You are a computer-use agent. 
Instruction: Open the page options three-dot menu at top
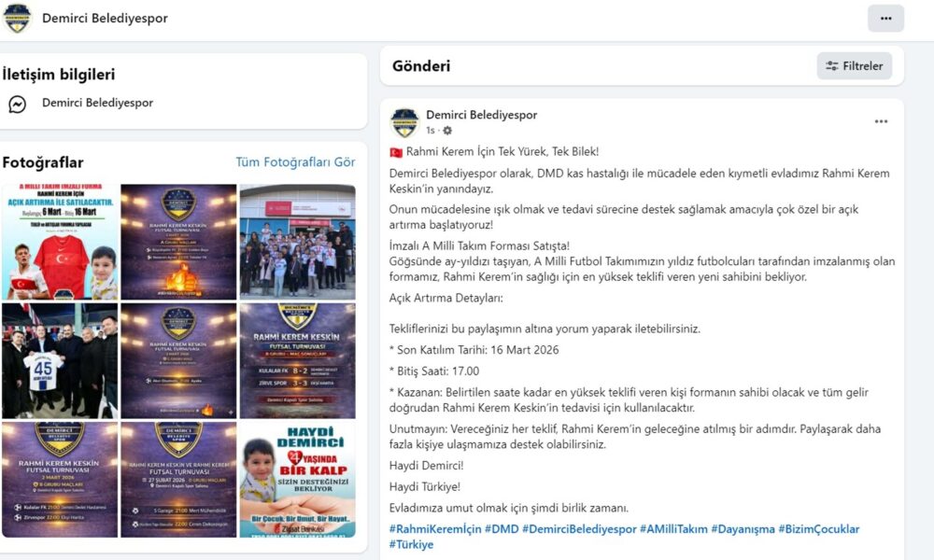click(x=885, y=19)
